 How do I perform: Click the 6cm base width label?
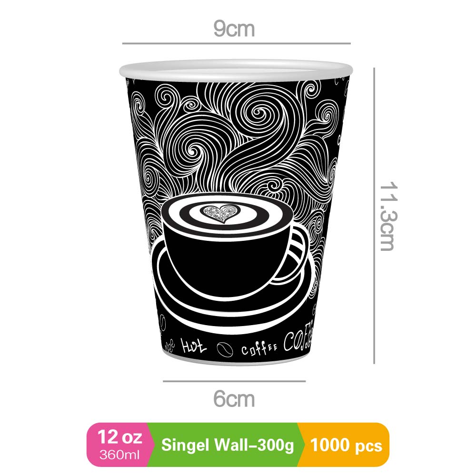234,399
